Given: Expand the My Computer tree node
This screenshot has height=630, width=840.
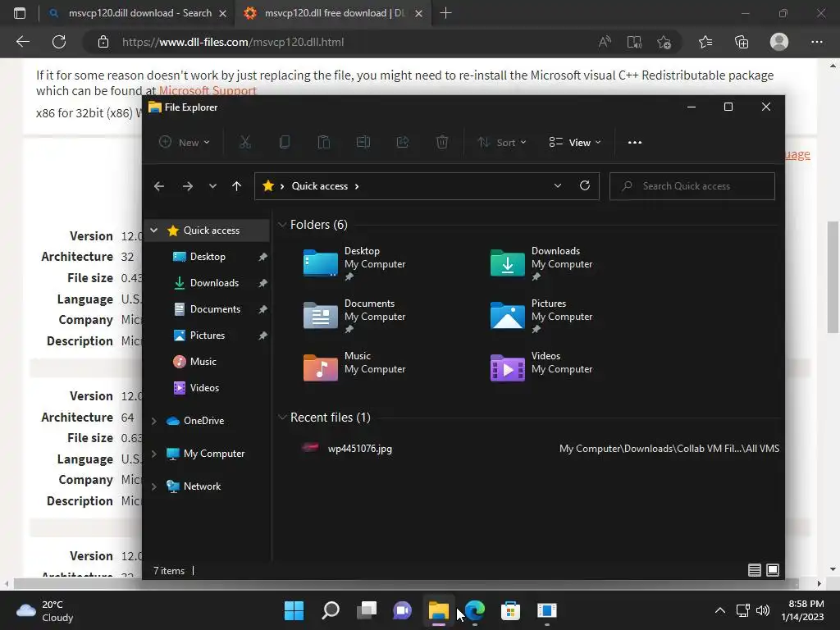Looking at the screenshot, I should (x=153, y=454).
